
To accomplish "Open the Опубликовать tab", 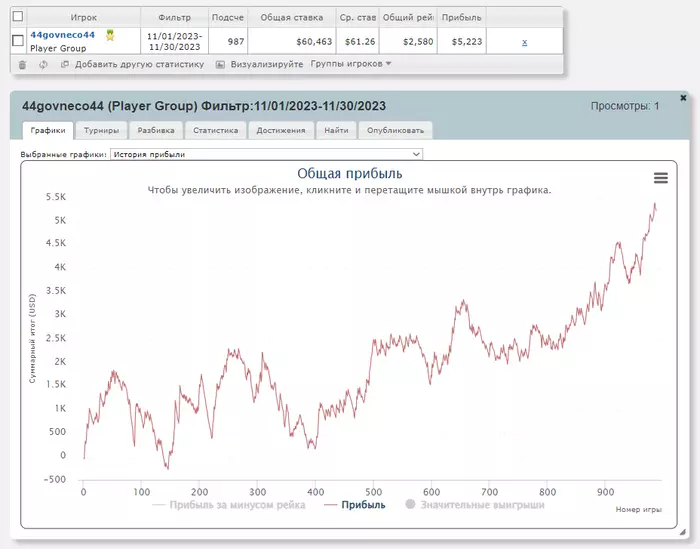I will [x=395, y=130].
